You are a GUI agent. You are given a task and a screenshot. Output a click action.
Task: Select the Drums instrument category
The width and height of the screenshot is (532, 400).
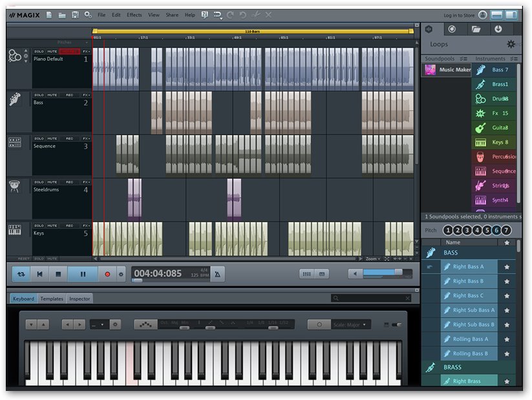coord(494,99)
